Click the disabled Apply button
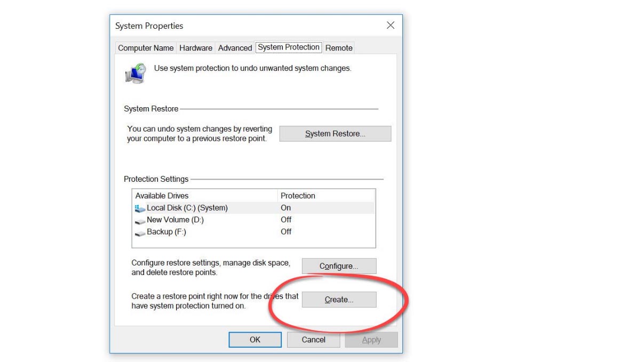 tap(371, 340)
